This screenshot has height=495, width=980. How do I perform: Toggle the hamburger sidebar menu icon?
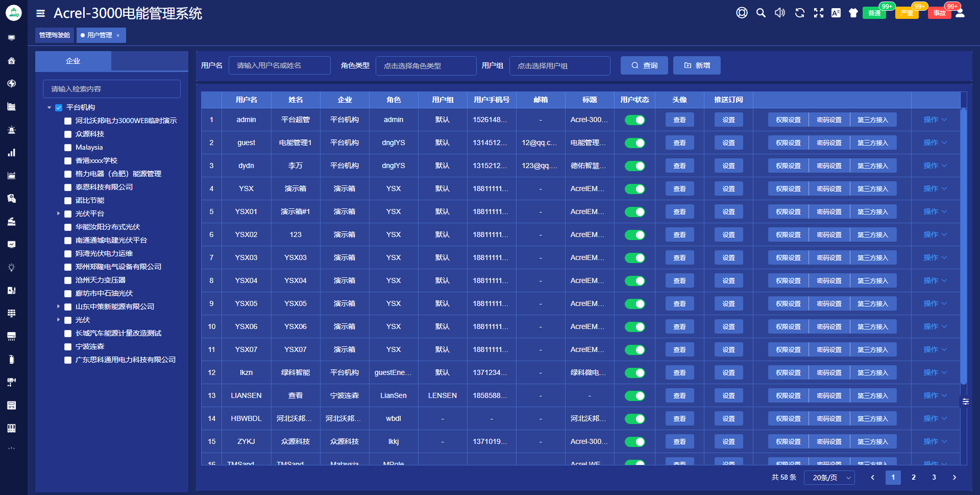41,13
